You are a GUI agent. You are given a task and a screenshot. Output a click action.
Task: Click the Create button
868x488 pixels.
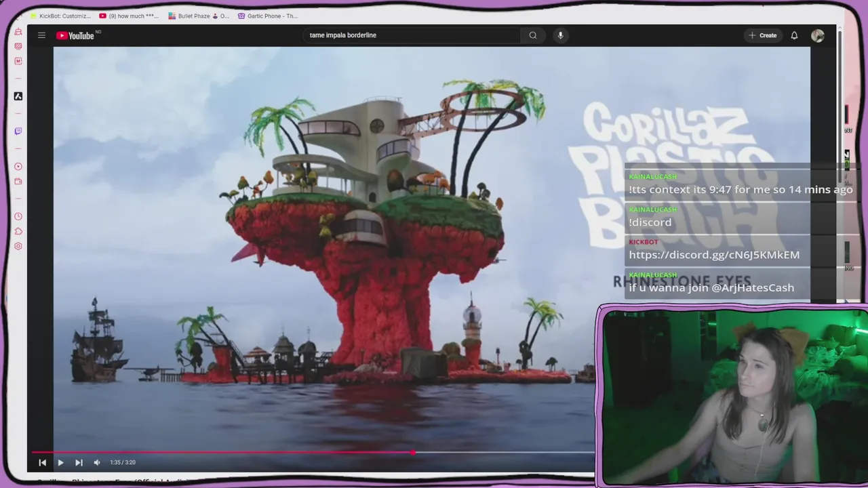763,35
